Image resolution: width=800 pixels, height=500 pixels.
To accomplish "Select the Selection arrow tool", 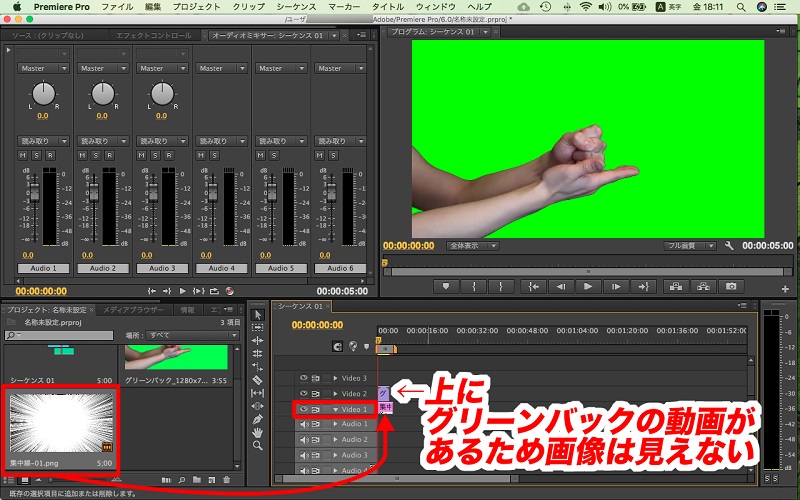I will point(258,315).
